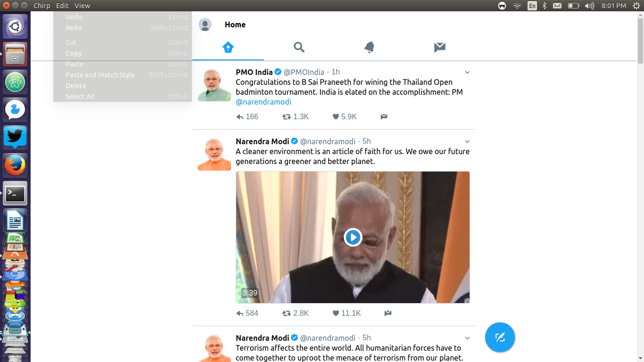Reply to the tweet with 584 replies
Image resolution: width=644 pixels, height=362 pixels.
click(x=247, y=313)
